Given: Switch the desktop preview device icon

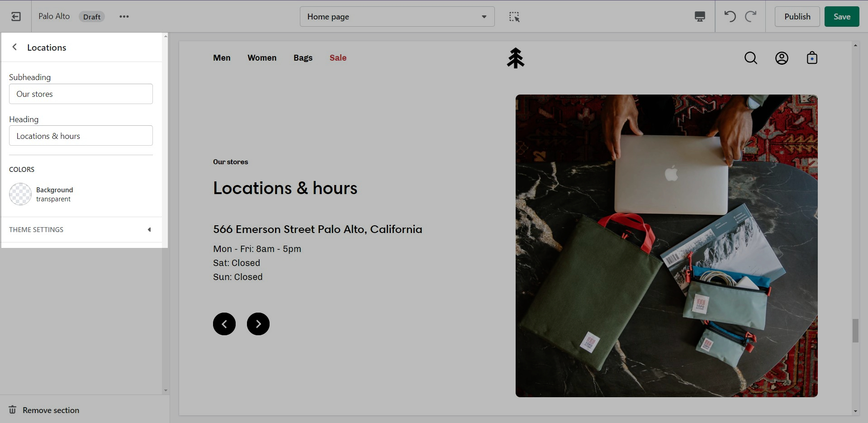Looking at the screenshot, I should coord(700,17).
